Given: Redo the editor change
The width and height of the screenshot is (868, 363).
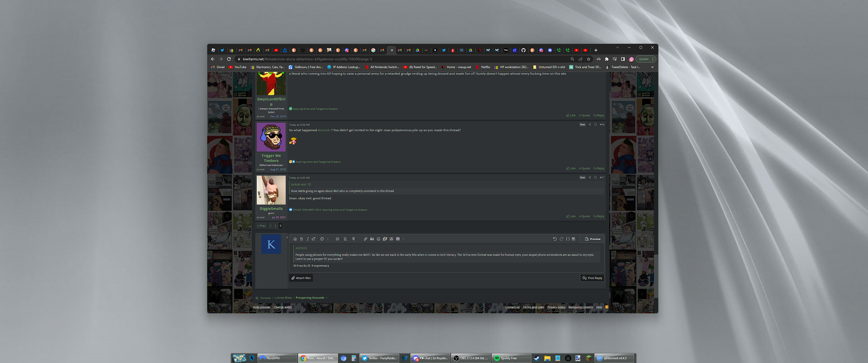Looking at the screenshot, I should [561, 239].
